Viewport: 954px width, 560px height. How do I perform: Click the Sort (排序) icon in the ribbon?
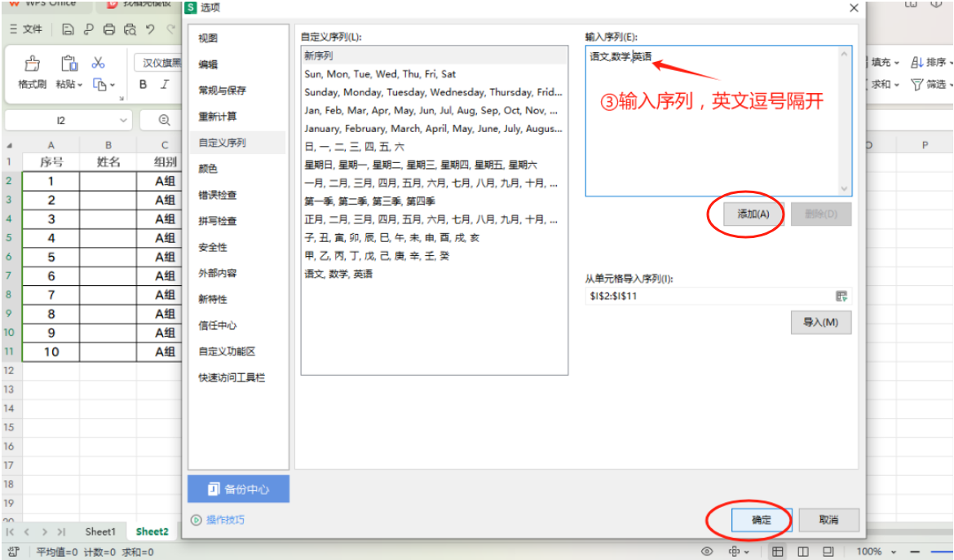point(916,62)
